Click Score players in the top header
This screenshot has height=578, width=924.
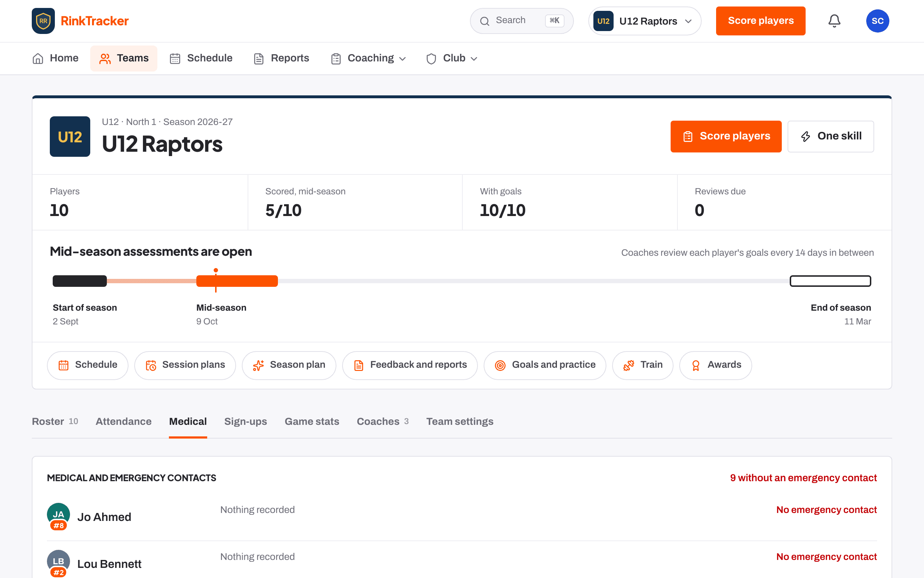(x=760, y=21)
